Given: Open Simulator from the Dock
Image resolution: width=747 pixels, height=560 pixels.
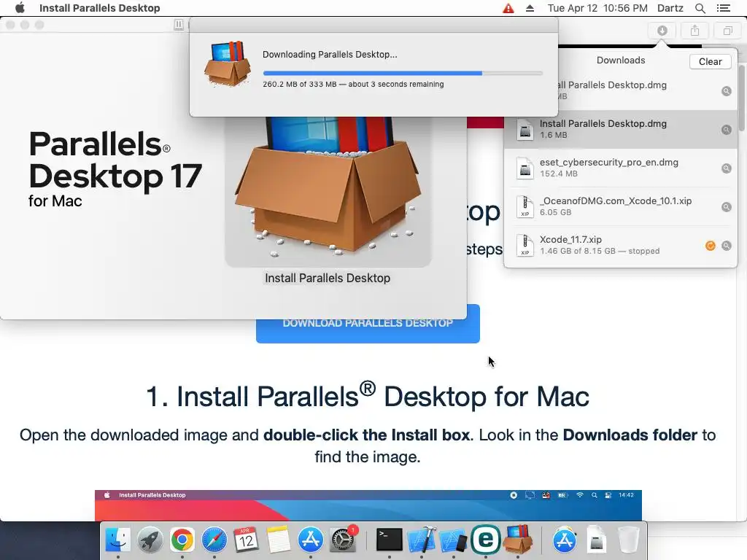Looking at the screenshot, I should click(x=453, y=540).
